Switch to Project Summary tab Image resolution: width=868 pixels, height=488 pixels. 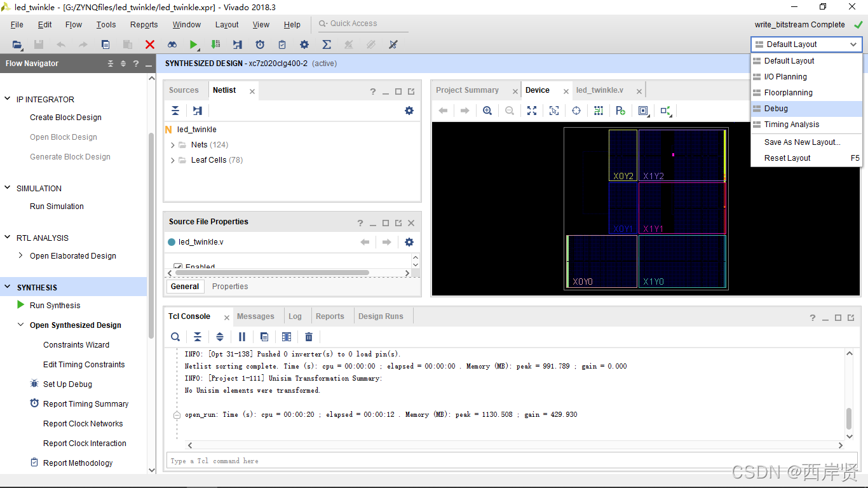click(x=468, y=90)
